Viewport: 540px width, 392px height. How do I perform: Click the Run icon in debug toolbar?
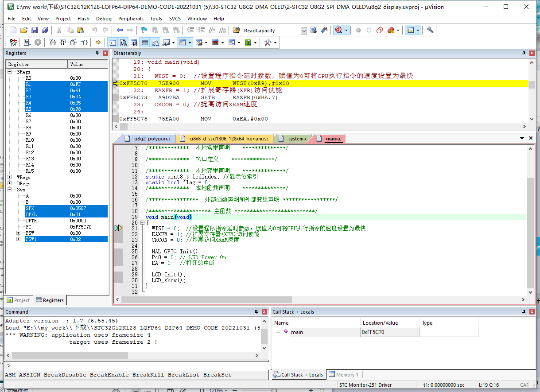(x=27, y=43)
